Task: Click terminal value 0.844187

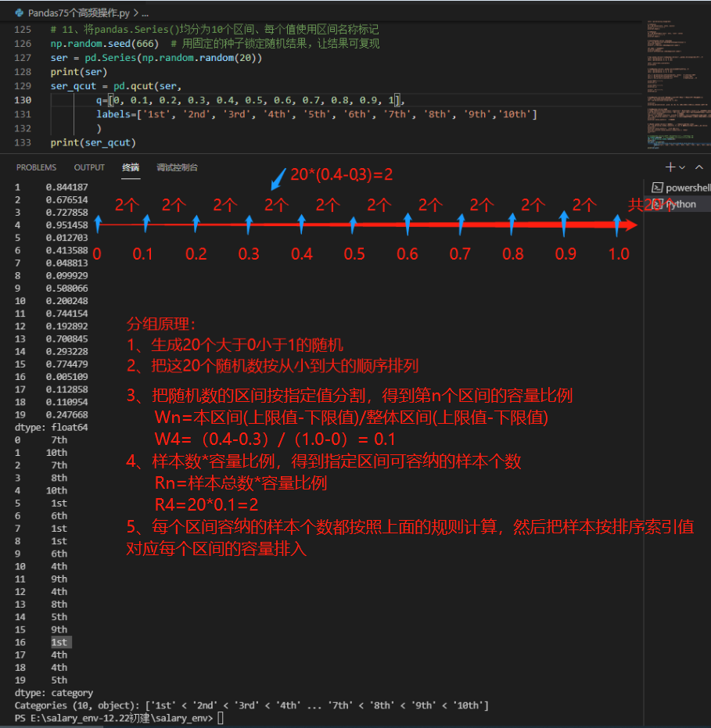Action: click(66, 188)
